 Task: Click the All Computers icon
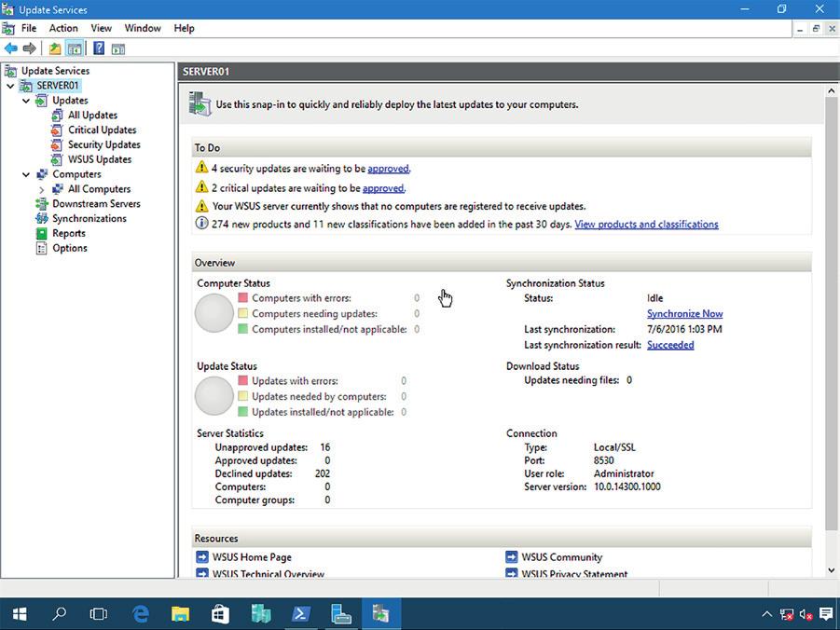pos(57,189)
